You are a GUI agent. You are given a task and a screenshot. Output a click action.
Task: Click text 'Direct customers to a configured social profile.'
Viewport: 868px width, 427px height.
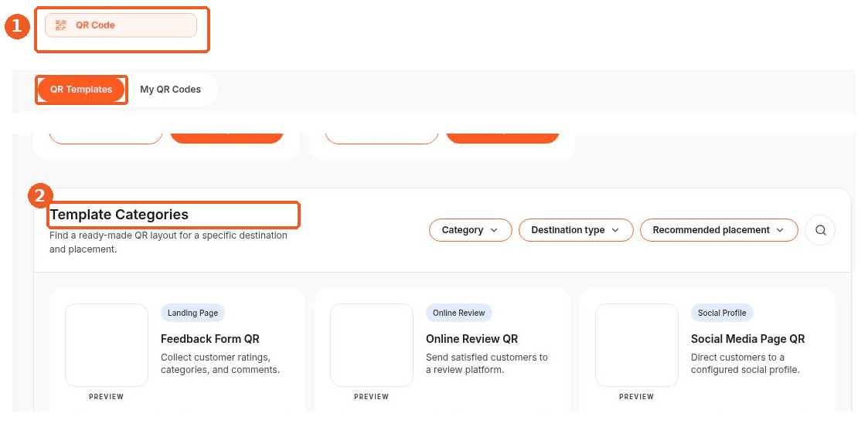pyautogui.click(x=745, y=364)
